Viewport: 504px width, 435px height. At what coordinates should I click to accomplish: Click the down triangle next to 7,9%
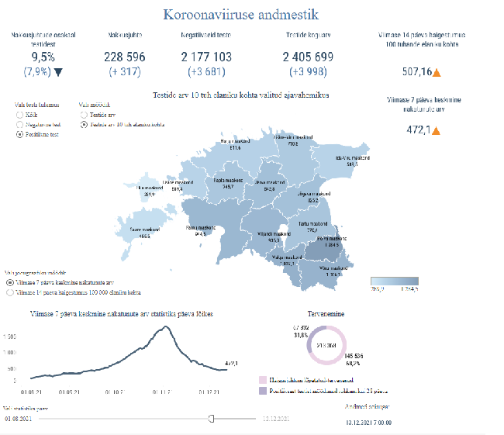pos(58,74)
